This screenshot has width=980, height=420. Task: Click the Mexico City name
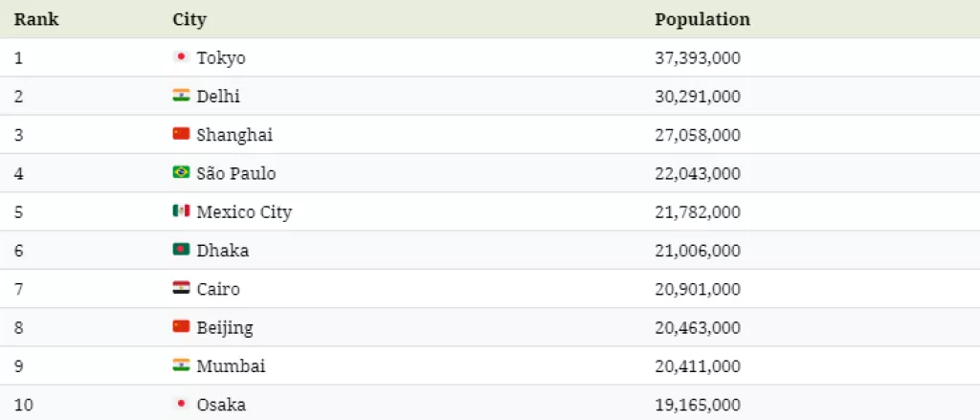pos(244,212)
